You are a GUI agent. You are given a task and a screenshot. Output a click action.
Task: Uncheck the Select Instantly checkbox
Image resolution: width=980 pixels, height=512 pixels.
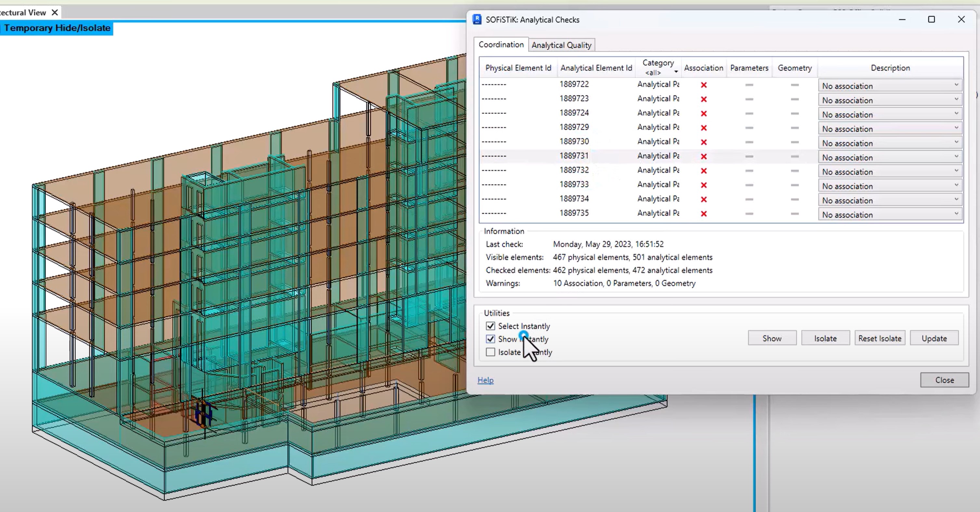pos(490,326)
